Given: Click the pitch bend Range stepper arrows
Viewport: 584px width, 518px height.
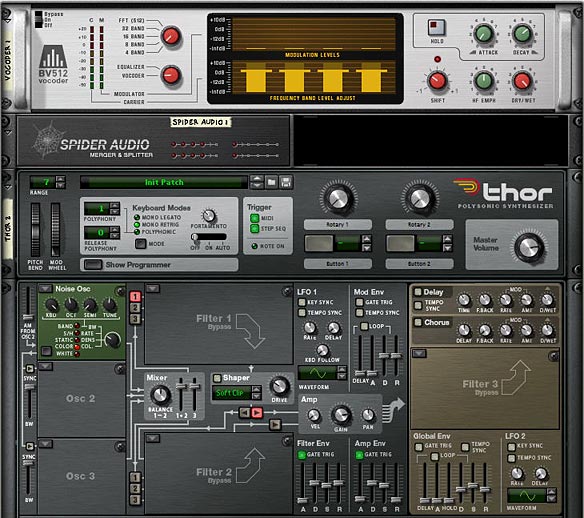Looking at the screenshot, I should coord(60,182).
